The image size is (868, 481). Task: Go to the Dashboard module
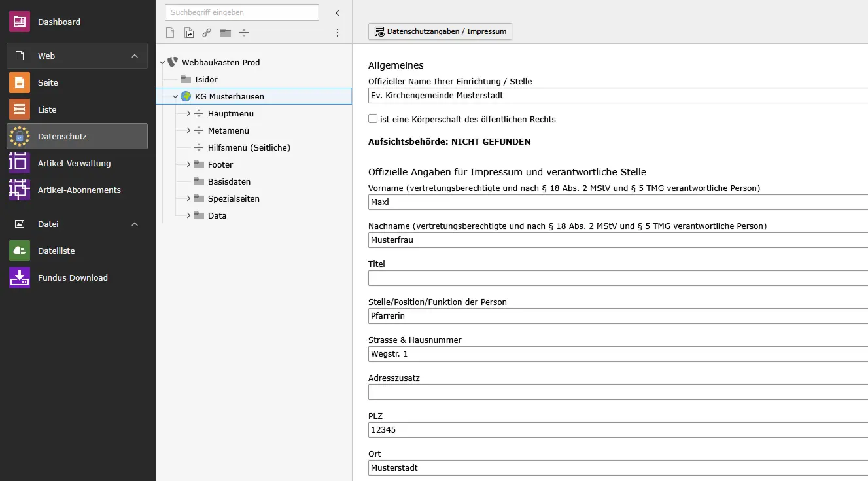point(59,22)
